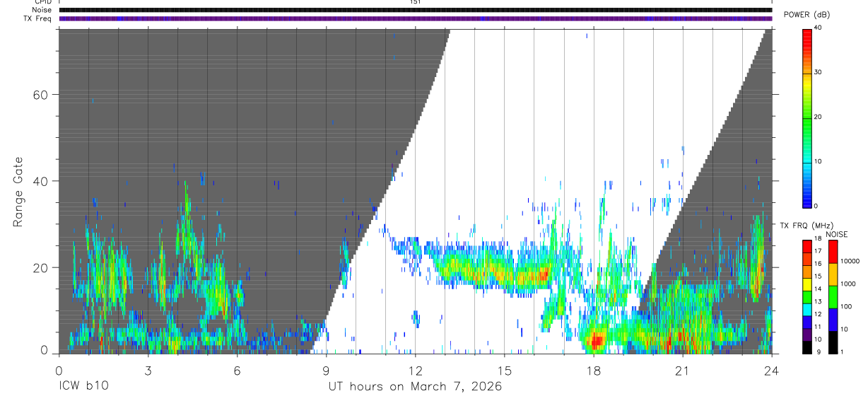The height and width of the screenshot is (401, 868).
Task: Click the 12 tick label on the UT hours axis
Action: coord(415,371)
